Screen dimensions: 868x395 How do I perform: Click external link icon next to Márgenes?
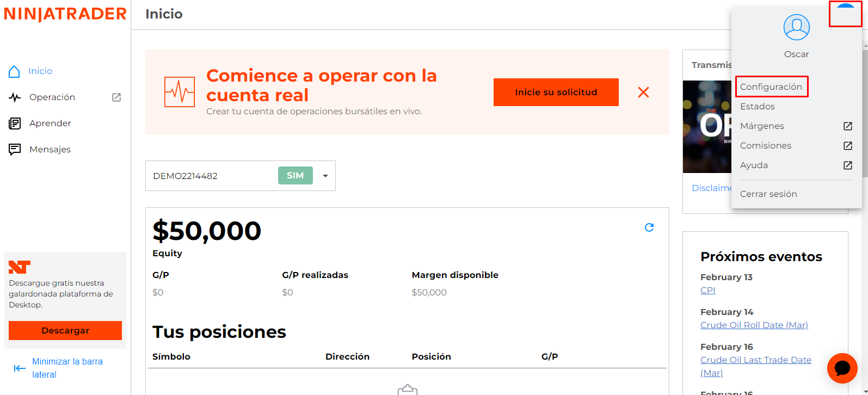click(848, 126)
